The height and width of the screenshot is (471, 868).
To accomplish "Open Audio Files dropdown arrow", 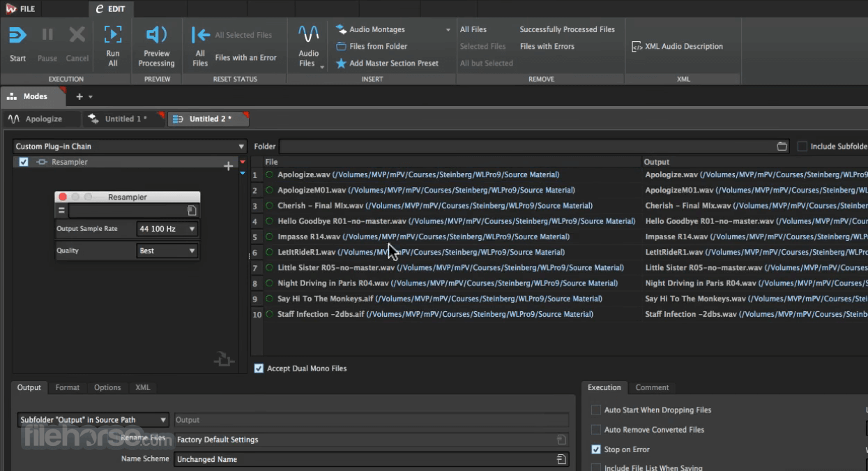I will (322, 66).
